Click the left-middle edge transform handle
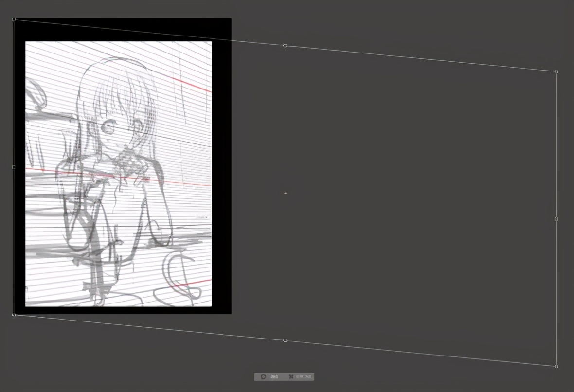This screenshot has width=574, height=392. pyautogui.click(x=14, y=167)
